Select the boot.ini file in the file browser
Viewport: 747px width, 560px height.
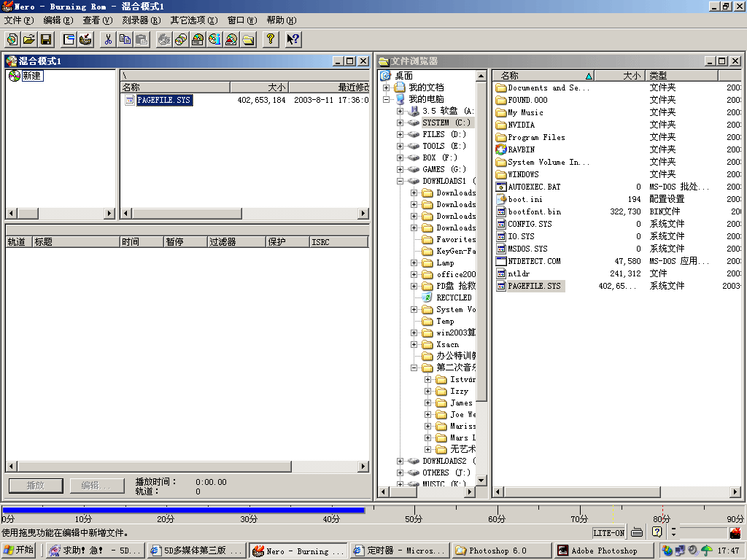[525, 200]
